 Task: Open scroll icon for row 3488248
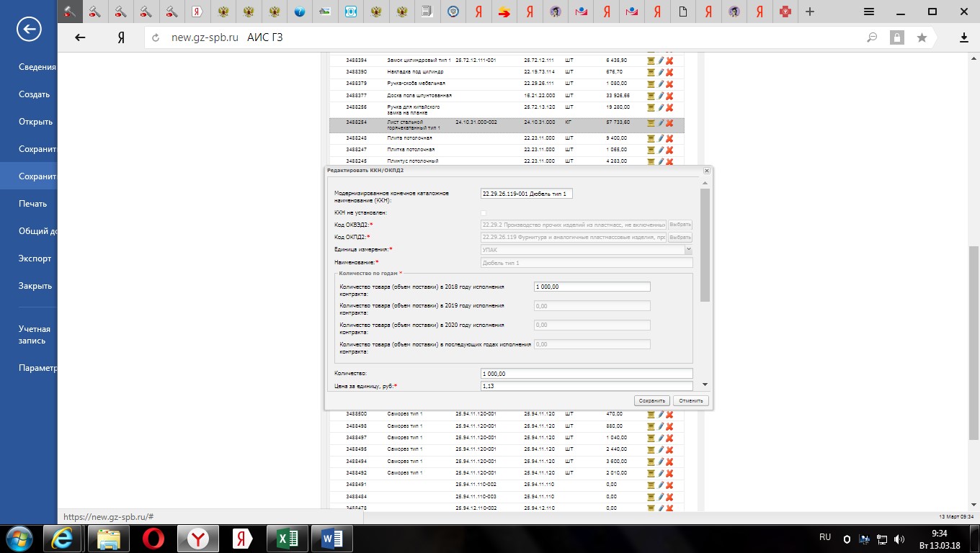point(651,138)
